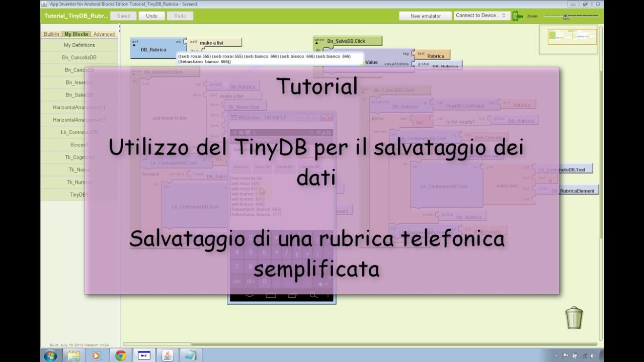
Task: Open the HorizontalArrangement1 drawer
Action: click(79, 108)
